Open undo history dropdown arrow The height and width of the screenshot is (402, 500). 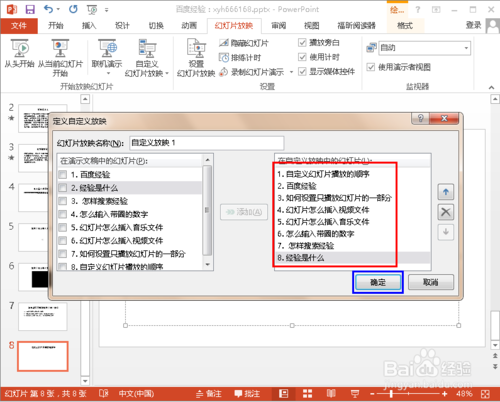58,9
